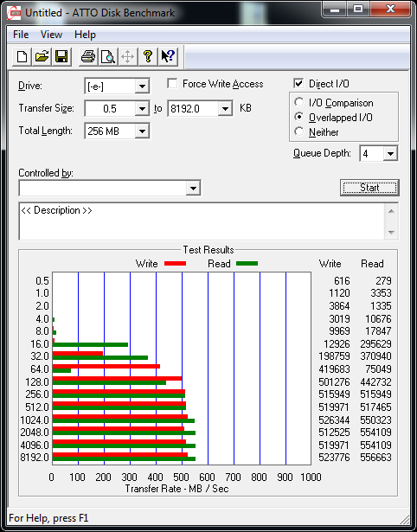Maximize the ATTO Disk Benchmark window

(358, 10)
